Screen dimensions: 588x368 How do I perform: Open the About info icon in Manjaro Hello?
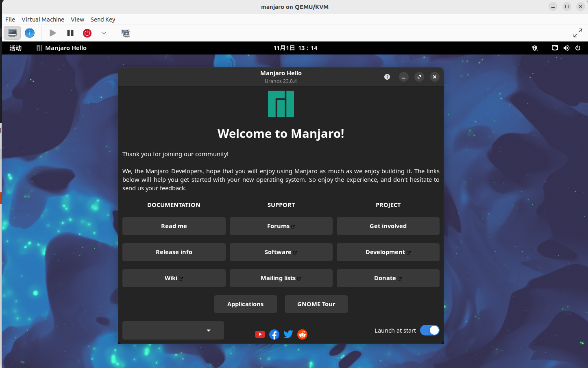[387, 77]
